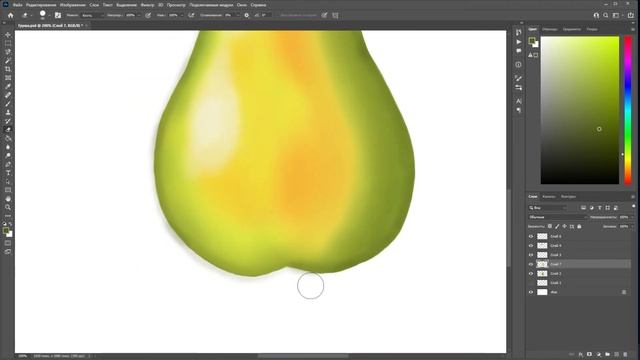
Task: Create new group folder icon
Action: [x=607, y=354]
